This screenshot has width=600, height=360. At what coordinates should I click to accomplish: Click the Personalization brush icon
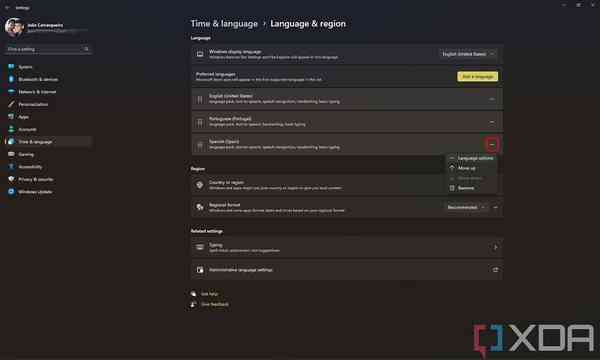coord(11,104)
